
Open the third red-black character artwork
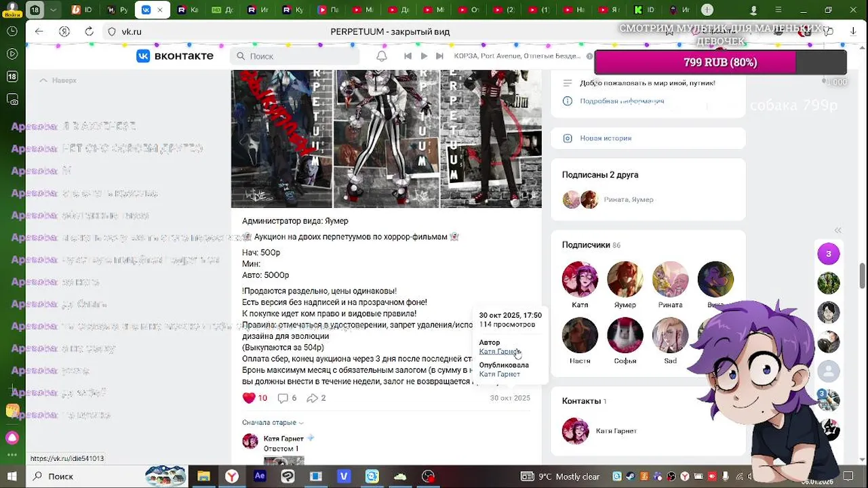pos(491,139)
